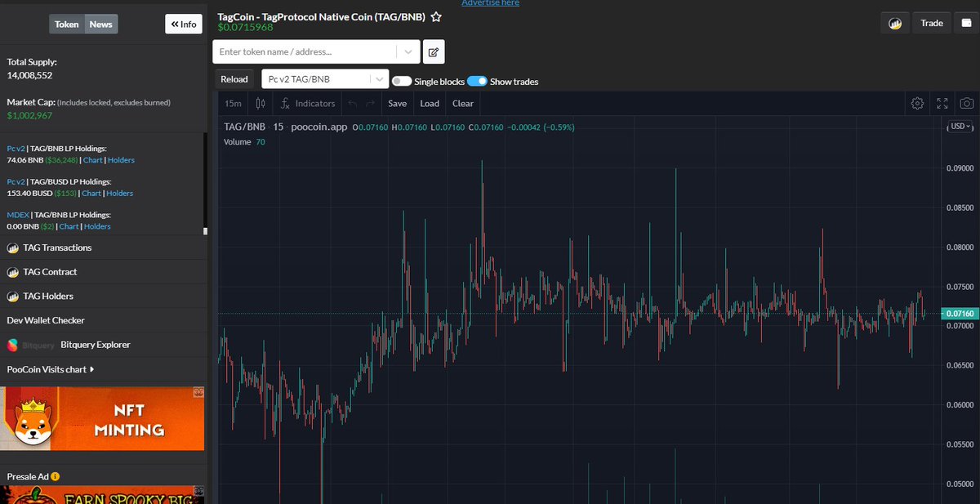Change the candlestick chart style icon
The height and width of the screenshot is (504, 980).
(x=261, y=104)
